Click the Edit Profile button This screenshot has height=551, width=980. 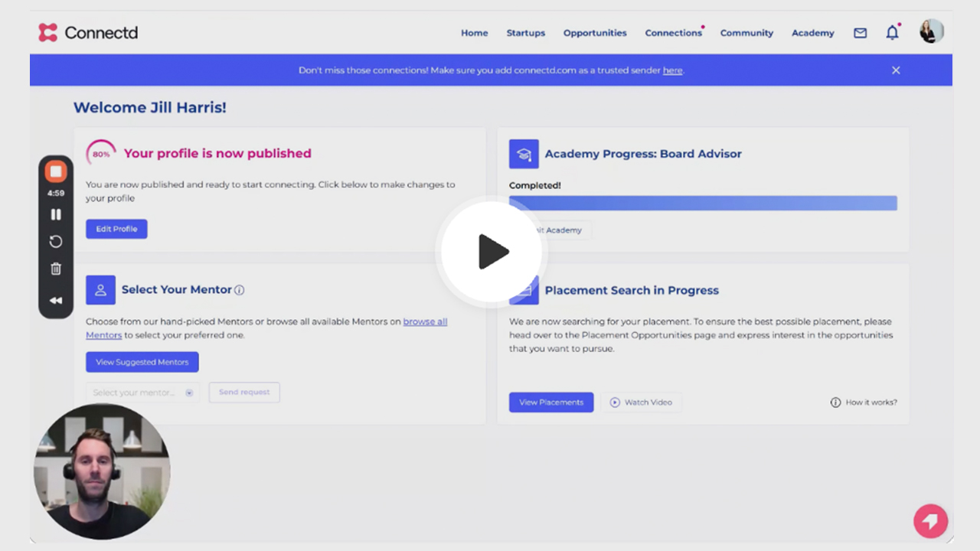(116, 229)
